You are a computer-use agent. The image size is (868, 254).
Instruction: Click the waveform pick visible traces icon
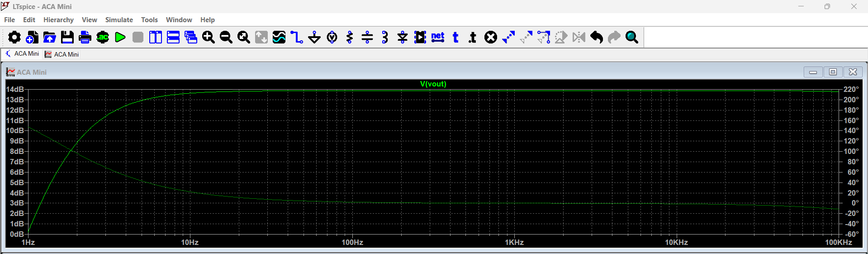tap(279, 37)
